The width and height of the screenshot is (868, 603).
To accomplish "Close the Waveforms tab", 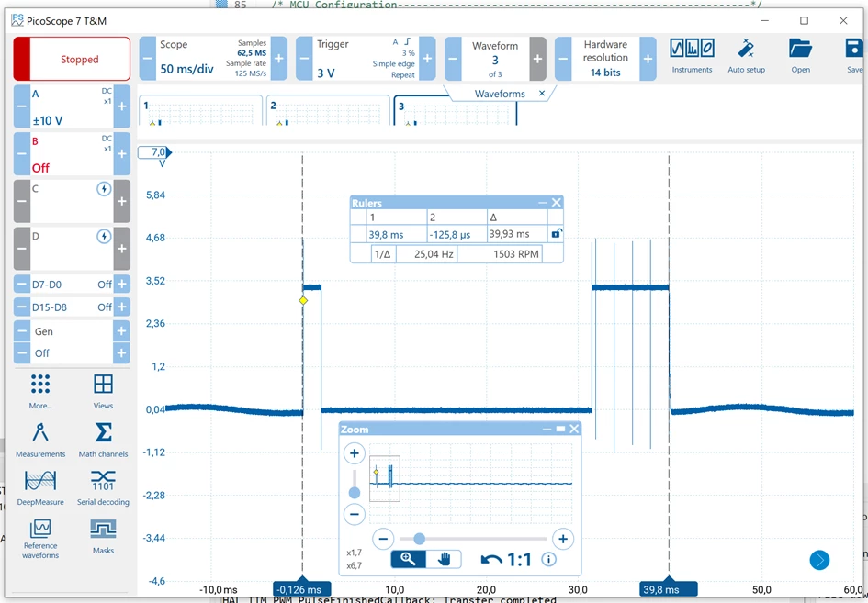I will [x=542, y=94].
